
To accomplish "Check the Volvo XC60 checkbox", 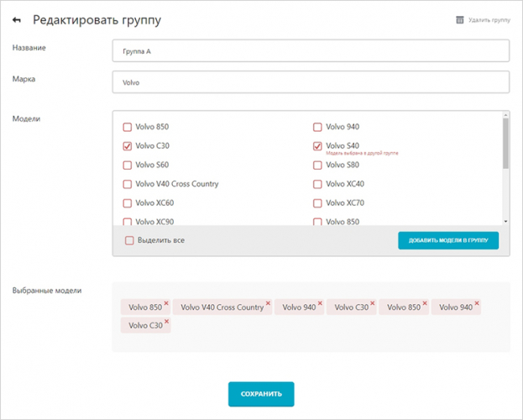I will (x=128, y=203).
